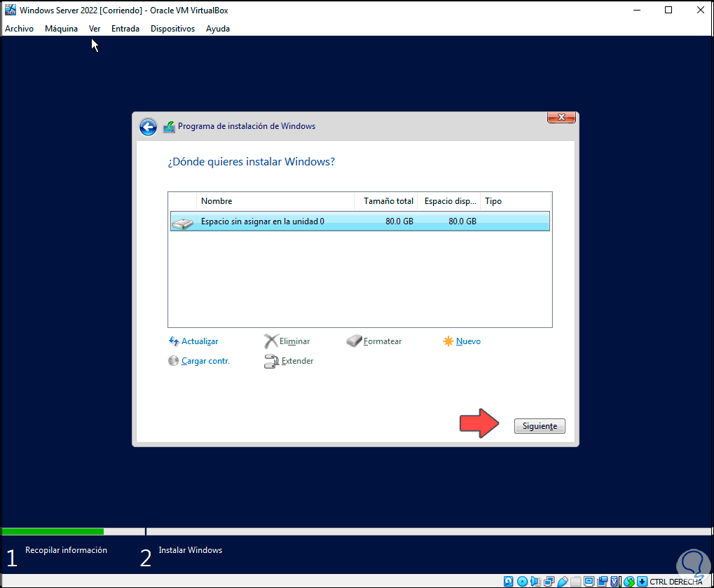Click the ¿Dónde quieres instalar Windows? heading
Viewport: 714px width, 588px height.
point(252,162)
